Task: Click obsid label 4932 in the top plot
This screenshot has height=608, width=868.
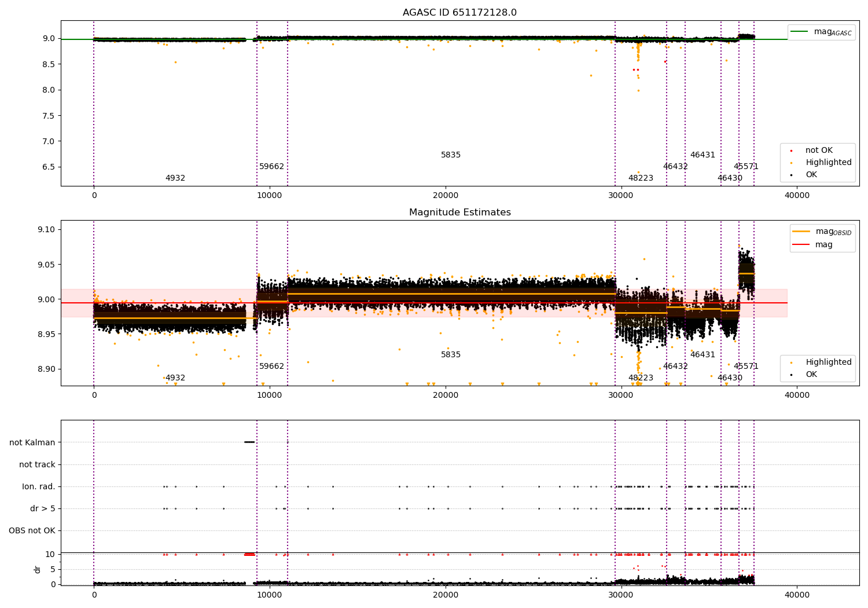Action: pyautogui.click(x=175, y=178)
